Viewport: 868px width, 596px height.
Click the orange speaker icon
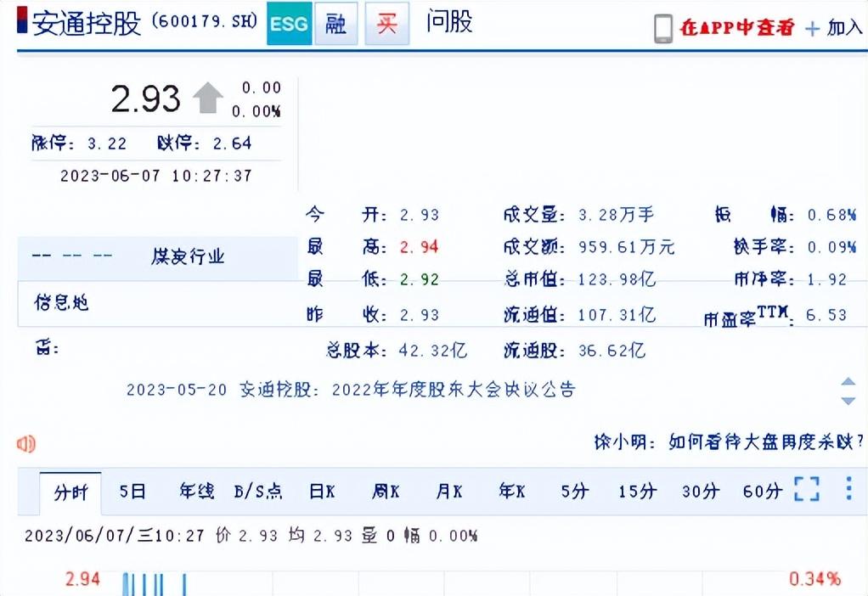[26, 443]
